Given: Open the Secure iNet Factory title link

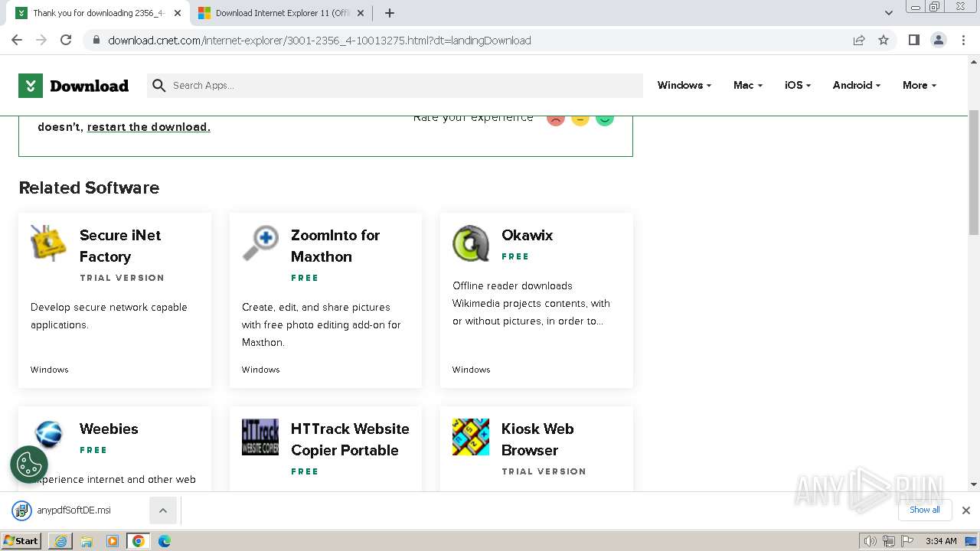Looking at the screenshot, I should (120, 246).
